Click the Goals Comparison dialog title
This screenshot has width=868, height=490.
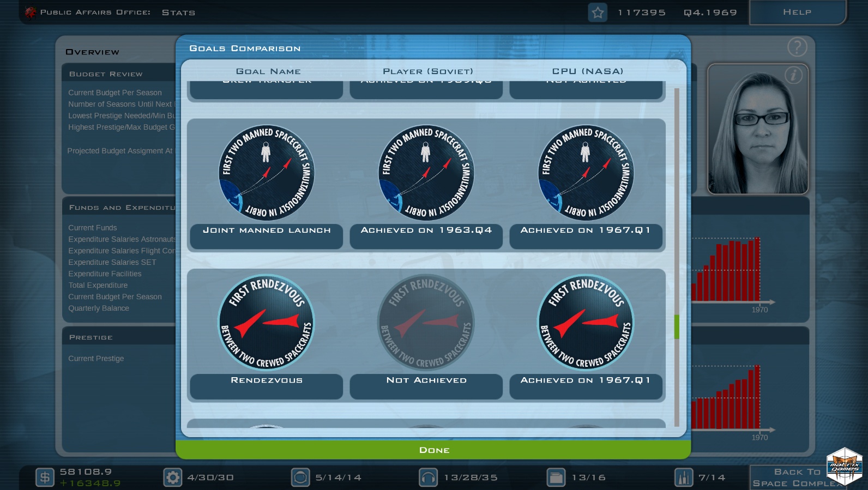(245, 49)
